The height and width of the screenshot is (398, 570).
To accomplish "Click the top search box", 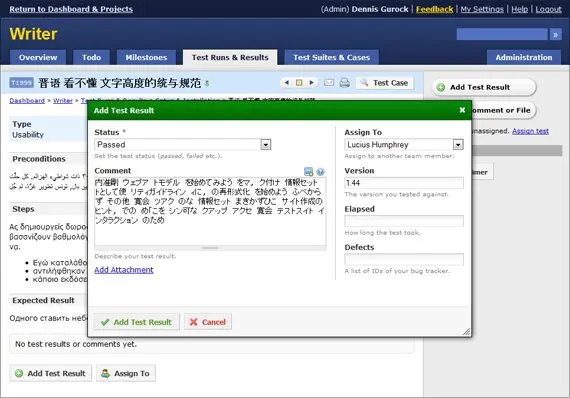I will 502,35.
